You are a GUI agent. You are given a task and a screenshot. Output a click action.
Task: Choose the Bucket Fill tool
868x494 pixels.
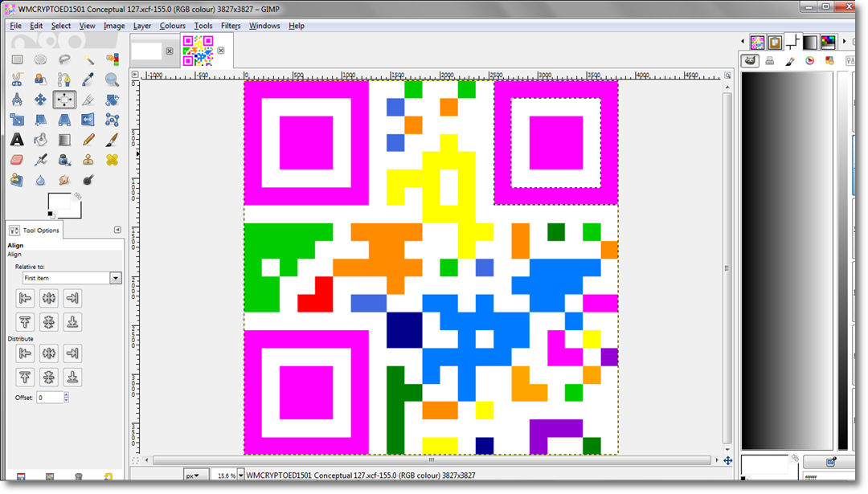40,140
